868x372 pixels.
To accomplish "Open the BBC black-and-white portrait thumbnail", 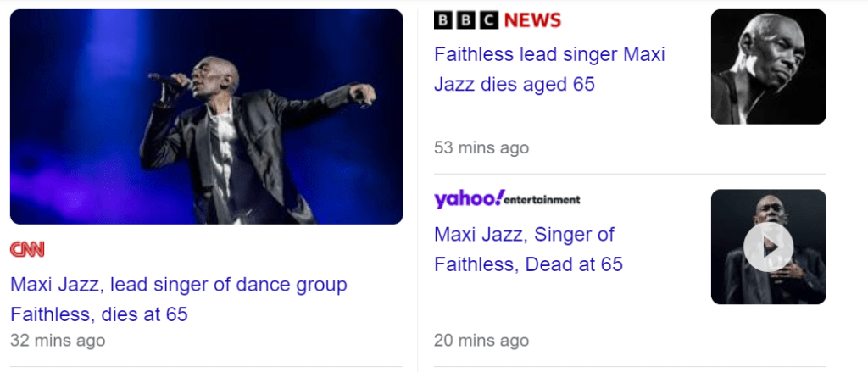I will pos(768,67).
